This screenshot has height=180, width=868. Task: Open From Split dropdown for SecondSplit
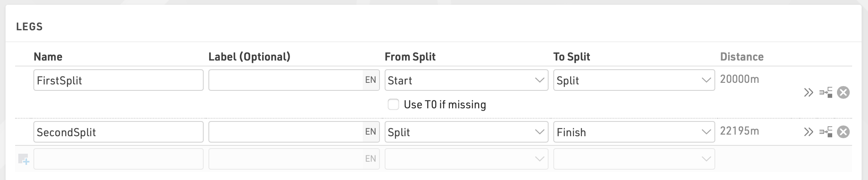click(466, 132)
